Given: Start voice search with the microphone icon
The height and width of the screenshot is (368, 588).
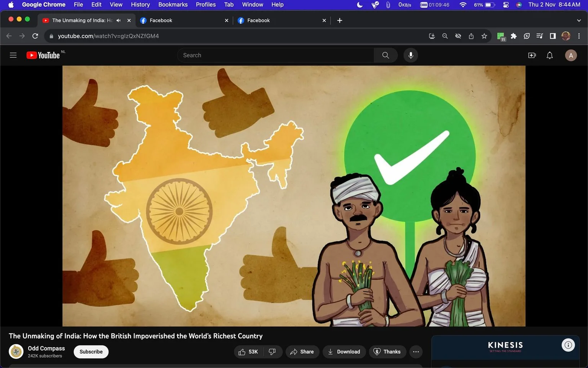Looking at the screenshot, I should [411, 55].
